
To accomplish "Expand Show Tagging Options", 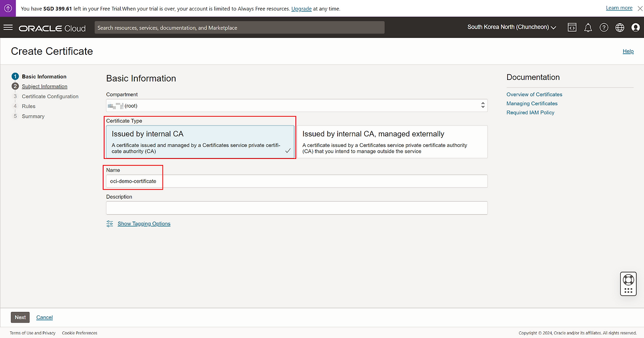I will 144,224.
